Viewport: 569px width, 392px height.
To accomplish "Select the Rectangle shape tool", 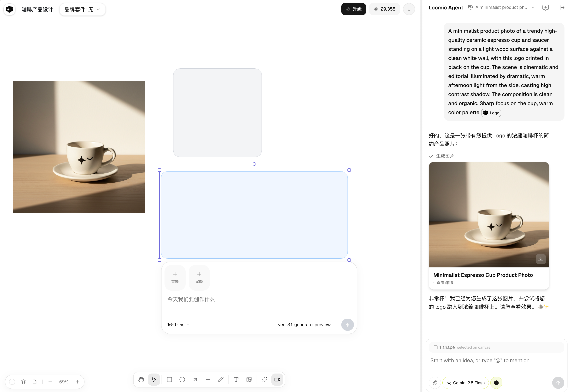I will (169, 380).
